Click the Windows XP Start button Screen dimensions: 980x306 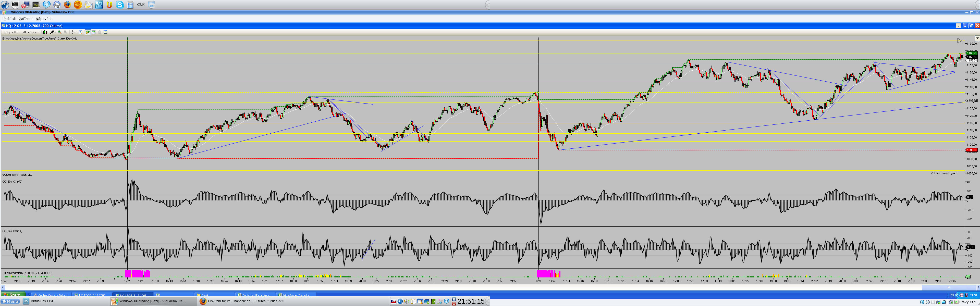coord(13,295)
